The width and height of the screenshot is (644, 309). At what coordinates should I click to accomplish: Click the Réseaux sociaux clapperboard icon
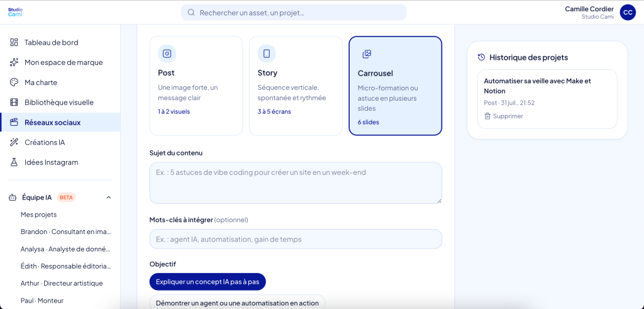click(x=14, y=122)
